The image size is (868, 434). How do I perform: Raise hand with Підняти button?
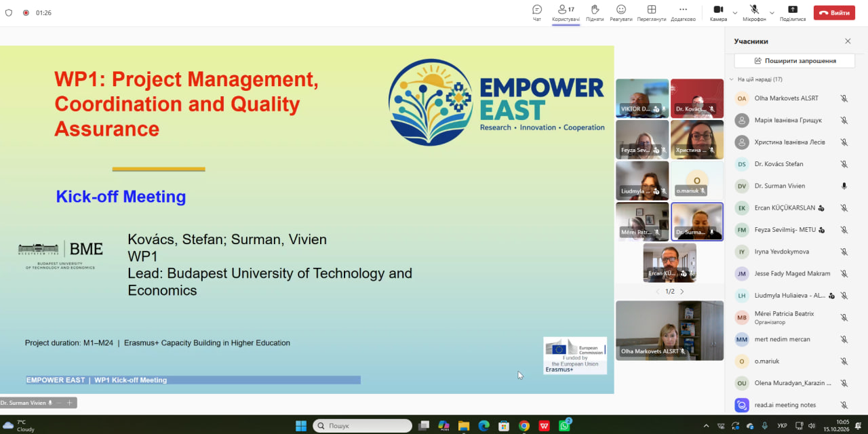click(x=595, y=12)
